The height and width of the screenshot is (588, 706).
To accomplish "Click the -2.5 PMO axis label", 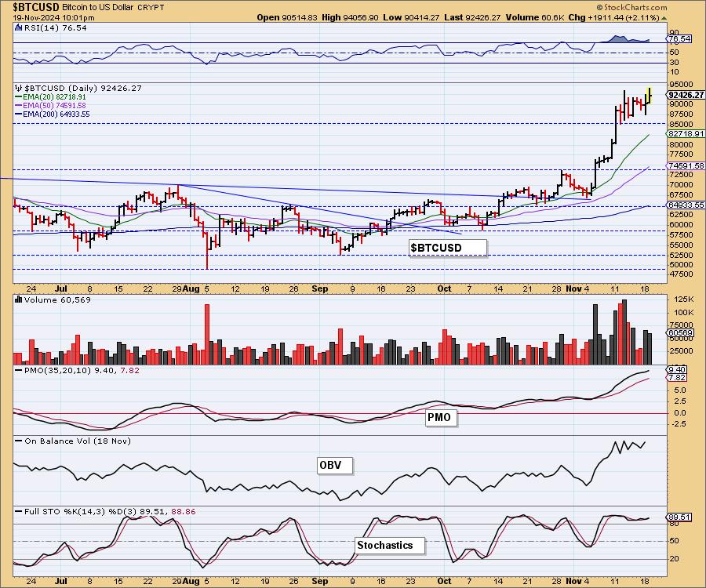I will [x=678, y=424].
